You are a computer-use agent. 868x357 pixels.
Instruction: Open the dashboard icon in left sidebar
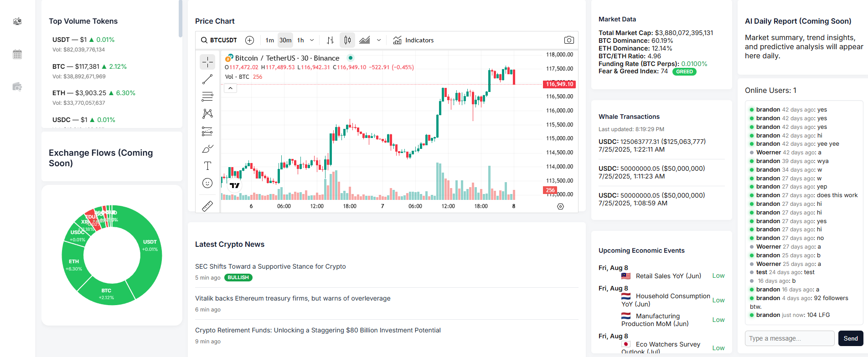[x=17, y=21]
